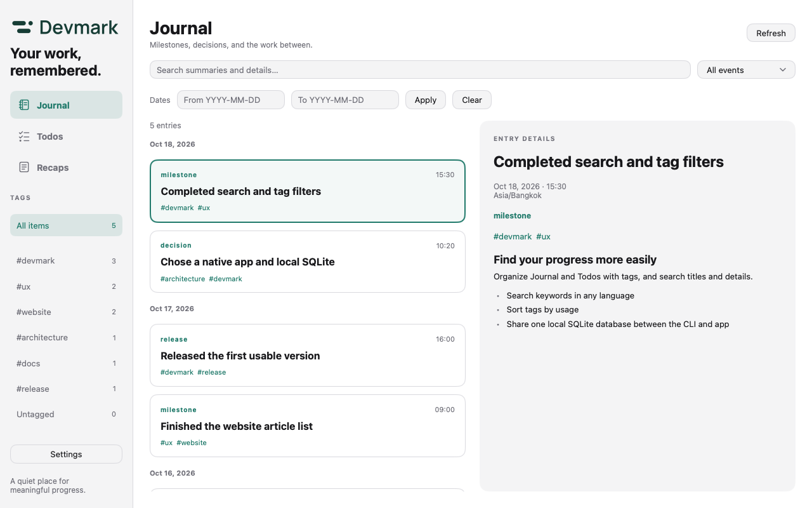Filter by the #docs tag in sidebar
Viewport: 812px width, 508px height.
click(66, 363)
